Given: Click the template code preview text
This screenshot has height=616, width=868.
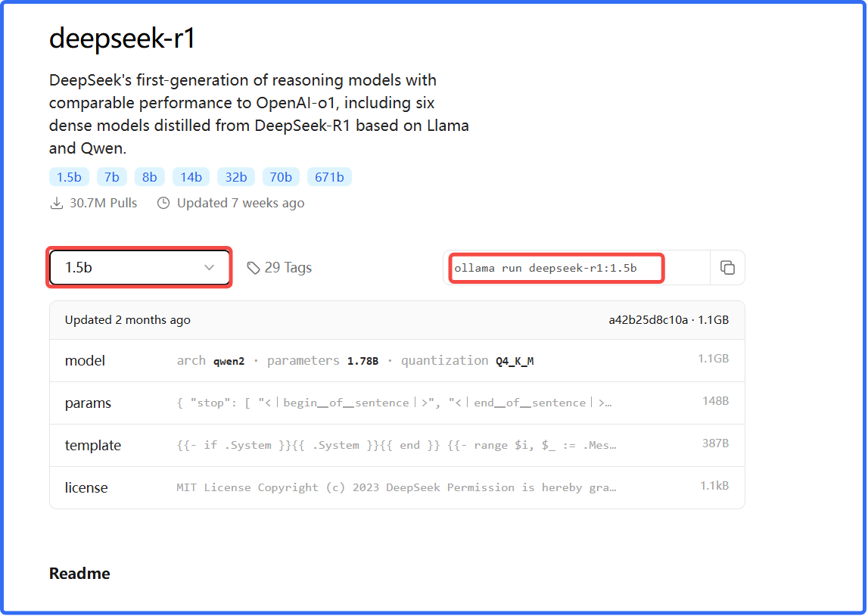Looking at the screenshot, I should (x=397, y=446).
